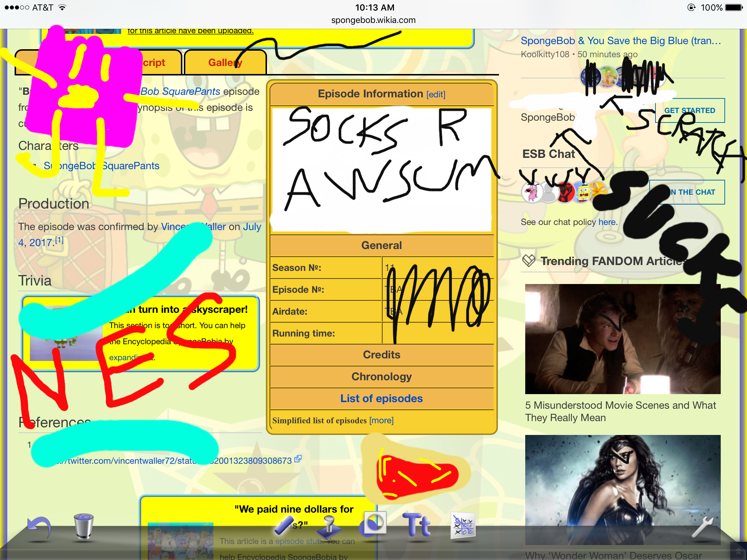This screenshot has width=747, height=560.
Task: Select the marker pen tool
Action: click(285, 525)
